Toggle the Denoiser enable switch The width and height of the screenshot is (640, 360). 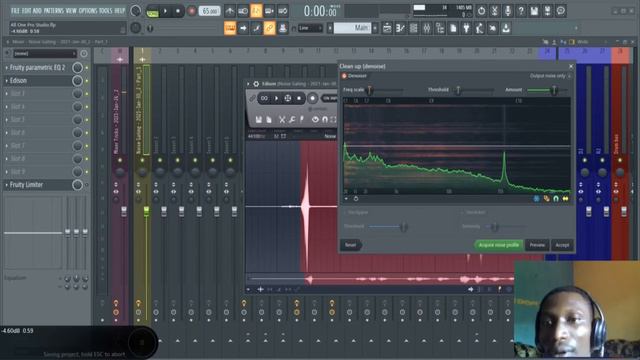[x=344, y=76]
